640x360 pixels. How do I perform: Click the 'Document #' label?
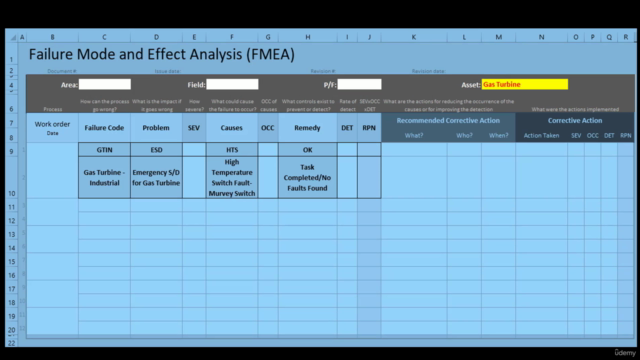coord(62,71)
